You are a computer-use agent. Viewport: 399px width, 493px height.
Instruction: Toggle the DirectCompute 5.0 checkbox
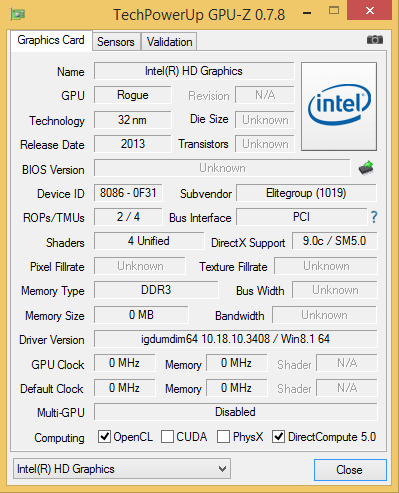coord(278,436)
